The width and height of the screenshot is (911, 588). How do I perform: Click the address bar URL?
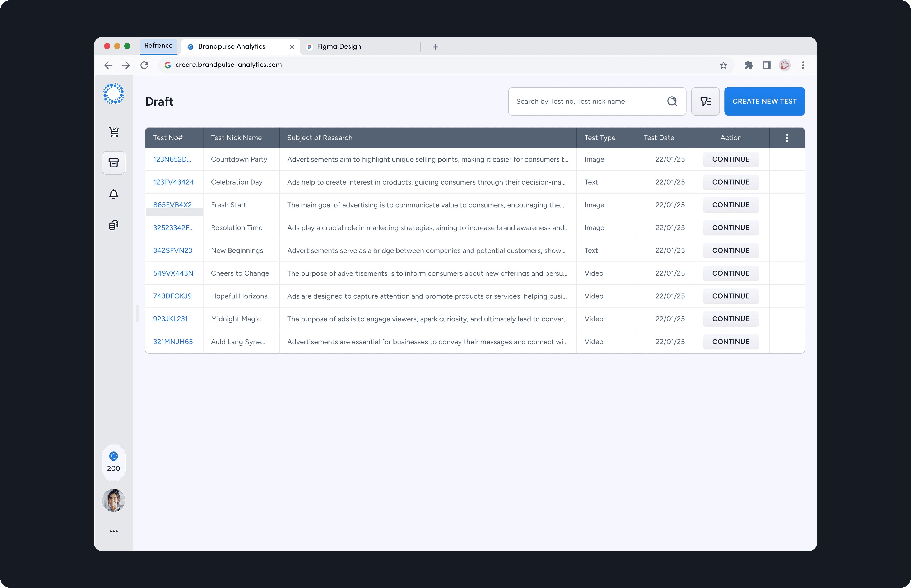pyautogui.click(x=228, y=65)
